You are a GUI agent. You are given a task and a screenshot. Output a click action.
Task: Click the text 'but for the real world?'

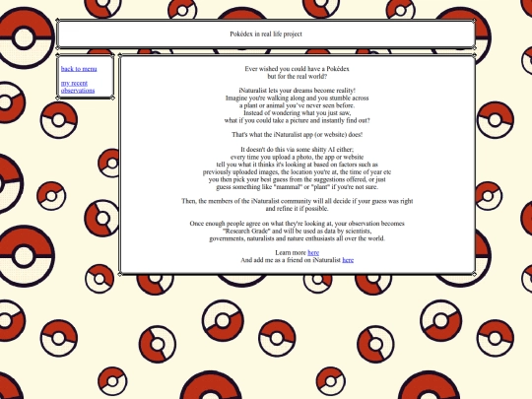tap(297, 76)
